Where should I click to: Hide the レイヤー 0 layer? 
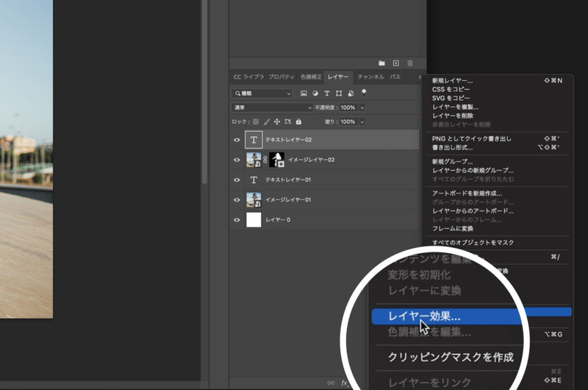click(x=237, y=220)
